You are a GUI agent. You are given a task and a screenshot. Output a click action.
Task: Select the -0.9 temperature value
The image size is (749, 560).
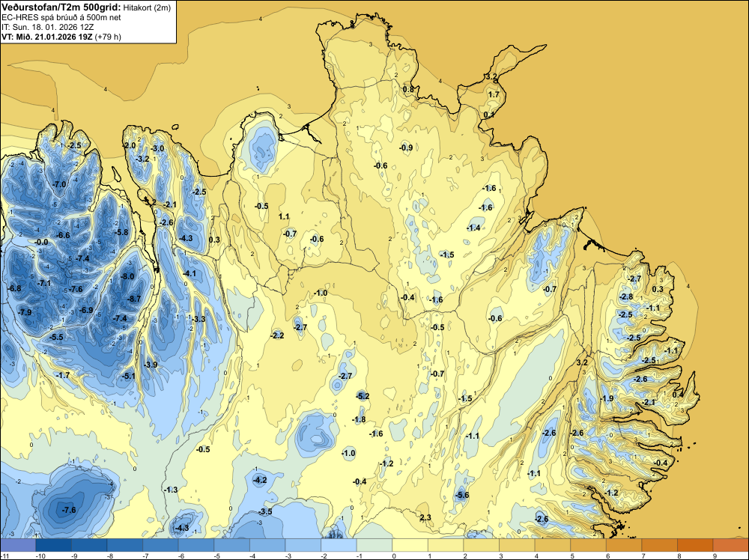[x=405, y=147]
